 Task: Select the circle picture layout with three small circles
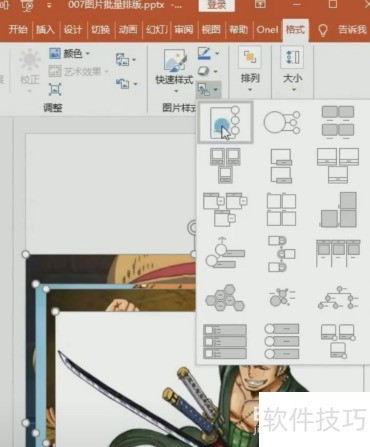[x=282, y=122]
